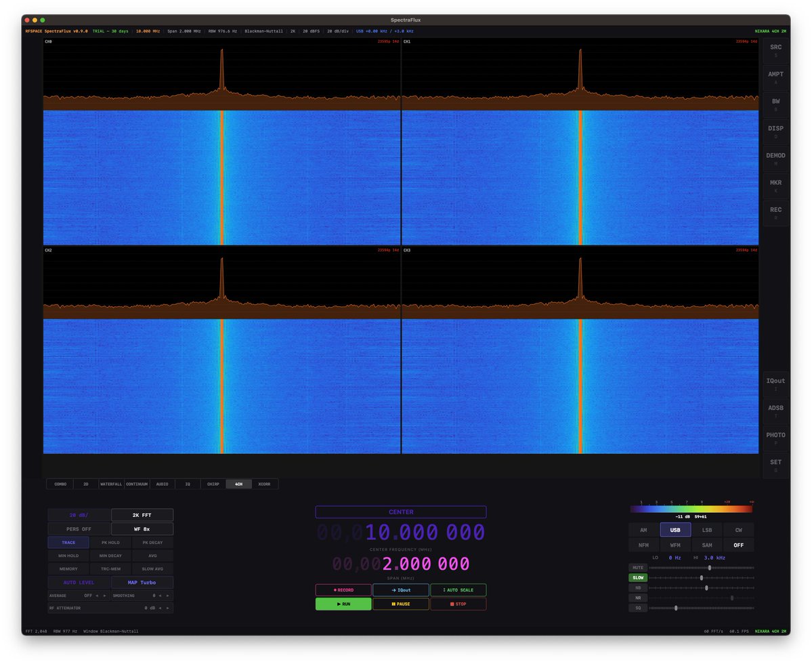Click the SQ squelch slider track

(702, 608)
